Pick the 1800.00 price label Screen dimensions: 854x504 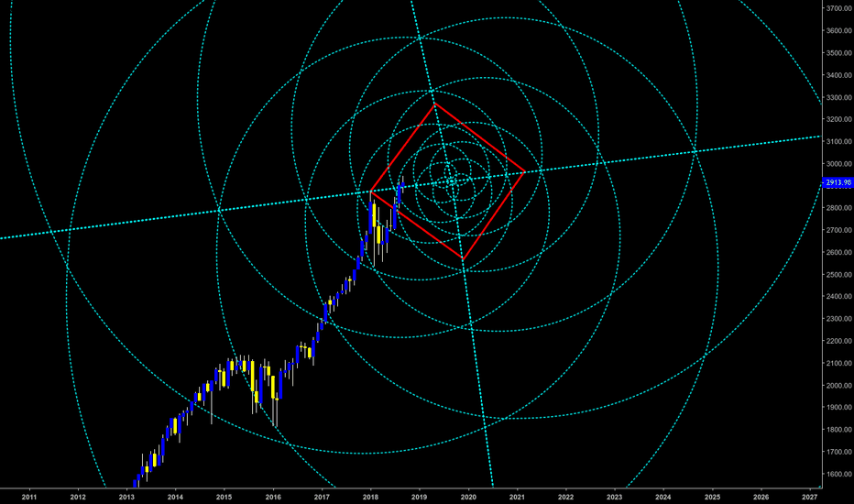tap(838, 430)
